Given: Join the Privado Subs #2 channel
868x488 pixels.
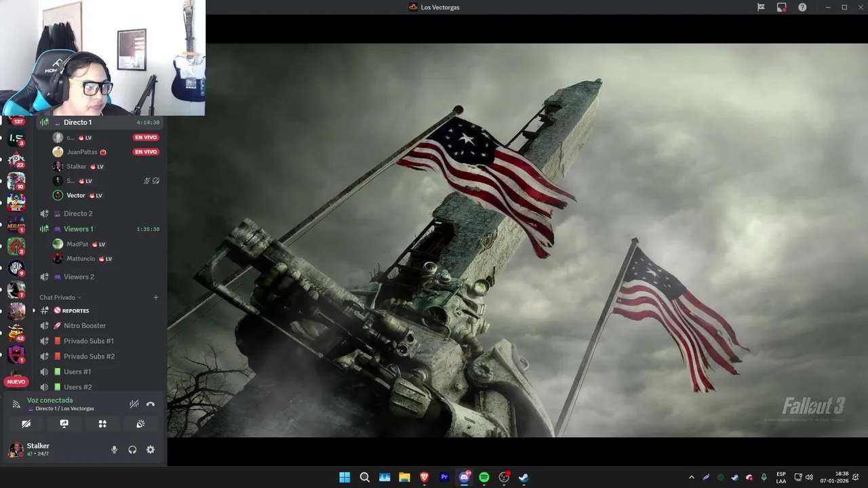Looking at the screenshot, I should pyautogui.click(x=100, y=357).
